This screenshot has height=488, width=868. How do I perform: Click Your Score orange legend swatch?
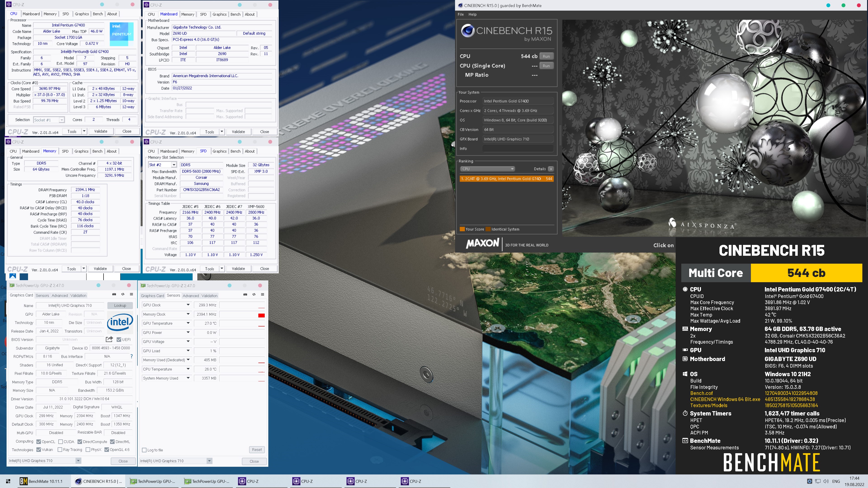pos(462,229)
